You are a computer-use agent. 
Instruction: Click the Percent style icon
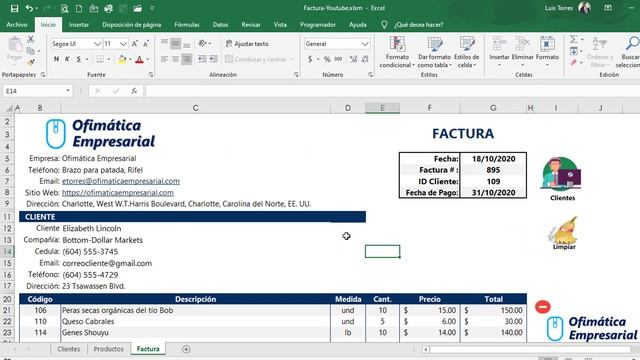coord(327,59)
